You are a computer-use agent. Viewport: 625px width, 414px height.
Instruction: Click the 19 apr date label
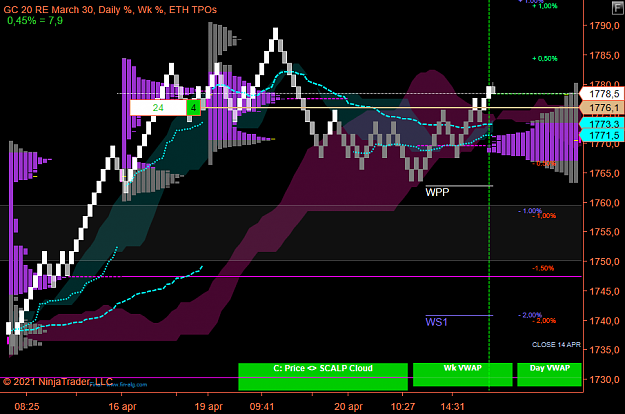208,407
